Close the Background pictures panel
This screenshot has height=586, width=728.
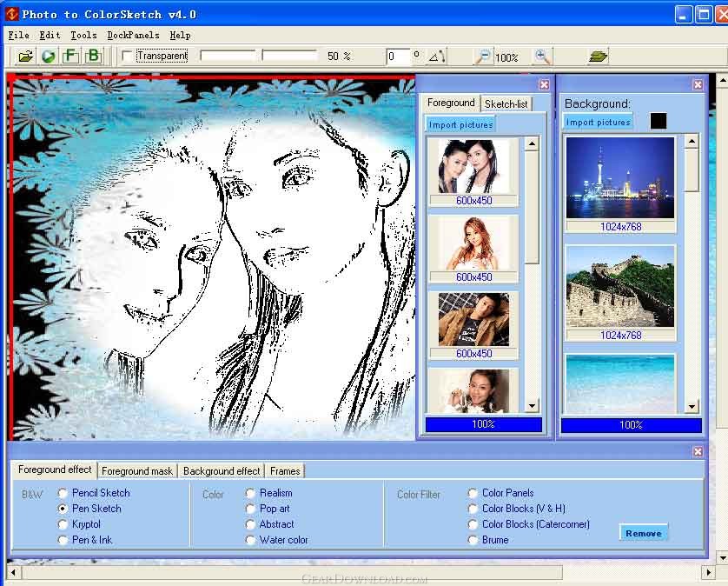click(x=698, y=84)
